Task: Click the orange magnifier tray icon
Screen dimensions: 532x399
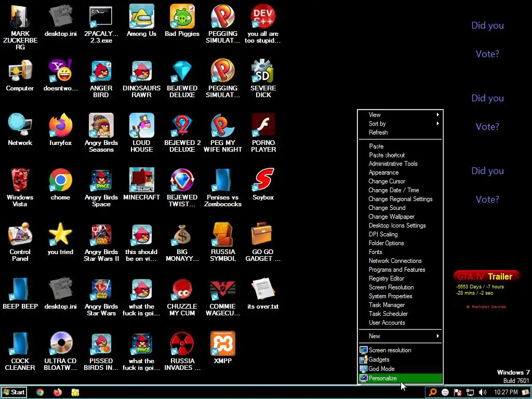Action: [x=433, y=393]
